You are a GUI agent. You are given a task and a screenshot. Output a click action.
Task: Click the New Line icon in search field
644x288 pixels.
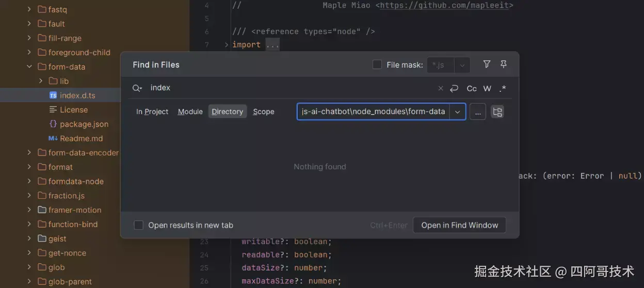pyautogui.click(x=454, y=88)
